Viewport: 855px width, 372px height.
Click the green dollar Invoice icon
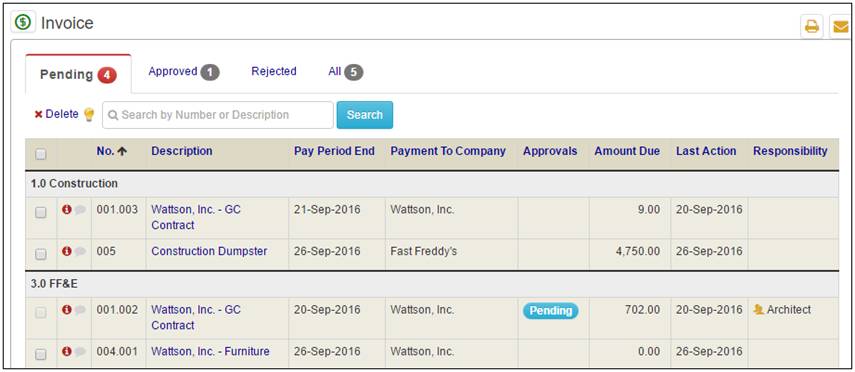tap(23, 22)
